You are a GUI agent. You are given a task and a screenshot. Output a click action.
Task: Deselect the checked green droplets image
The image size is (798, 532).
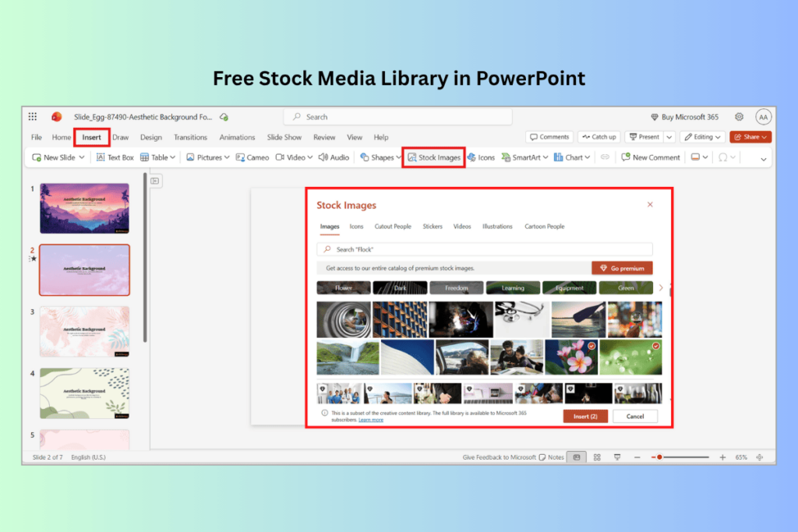(x=630, y=357)
